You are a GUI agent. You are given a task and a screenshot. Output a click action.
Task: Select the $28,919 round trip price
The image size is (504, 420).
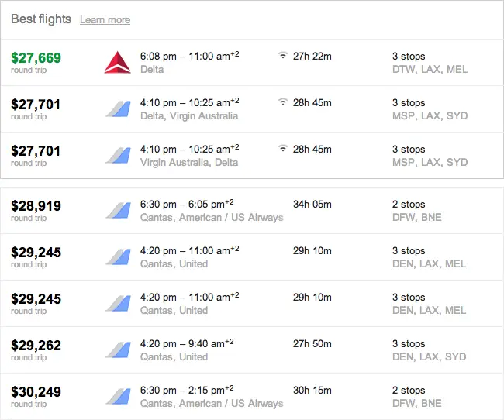(x=36, y=211)
